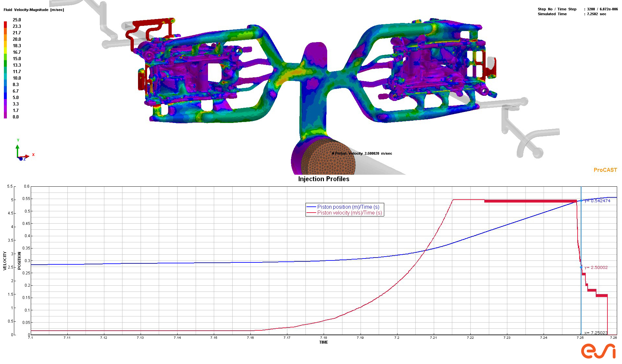Click the TIME axis label under chart
The width and height of the screenshot is (622, 364).
pos(323,342)
